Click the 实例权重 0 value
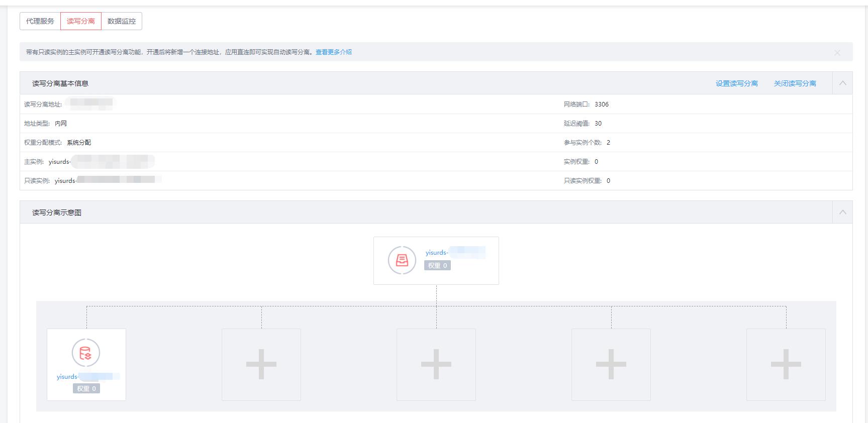 click(x=596, y=162)
